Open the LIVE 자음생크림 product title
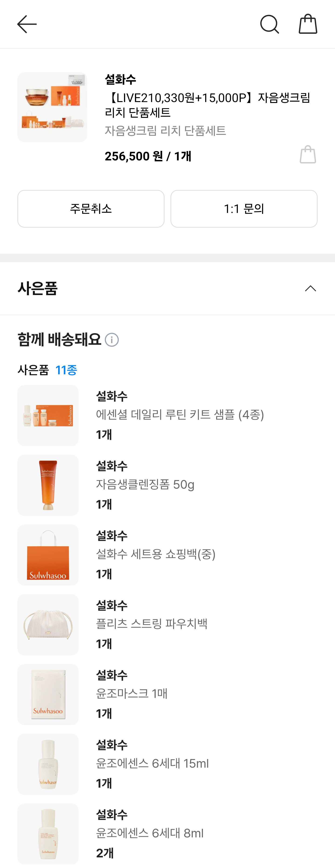The image size is (335, 868). pyautogui.click(x=208, y=105)
